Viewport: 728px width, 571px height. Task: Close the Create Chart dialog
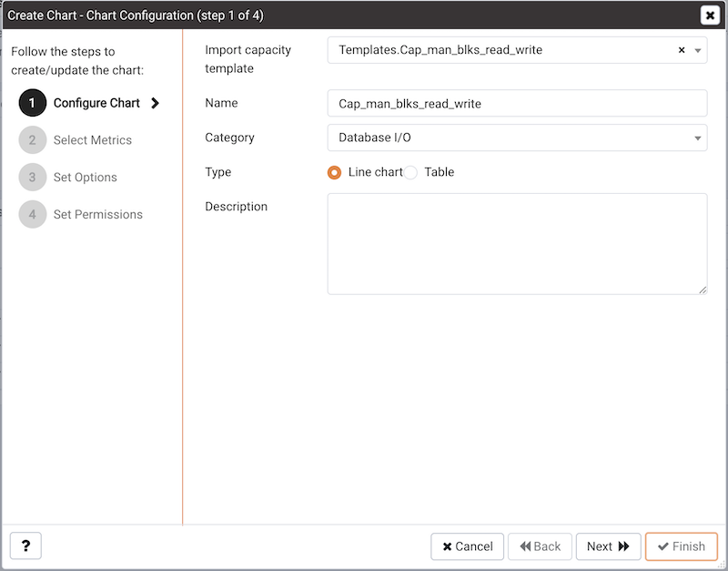pyautogui.click(x=710, y=15)
